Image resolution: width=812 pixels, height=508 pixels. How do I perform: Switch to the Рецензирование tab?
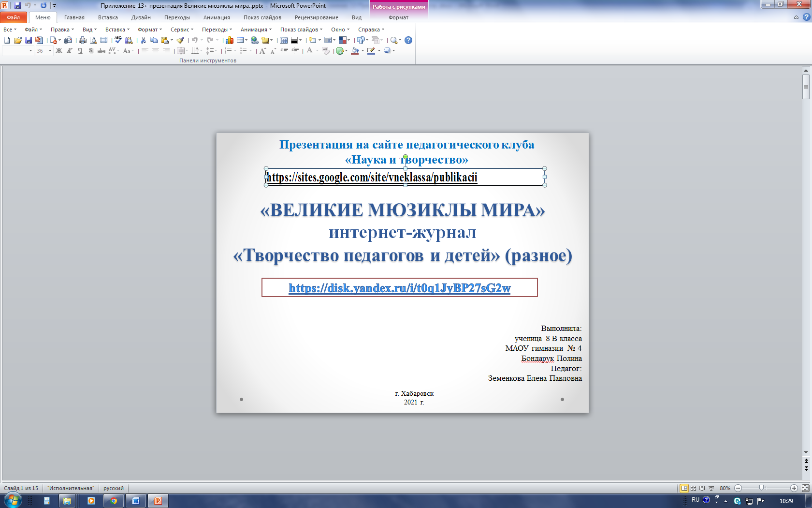pos(317,17)
